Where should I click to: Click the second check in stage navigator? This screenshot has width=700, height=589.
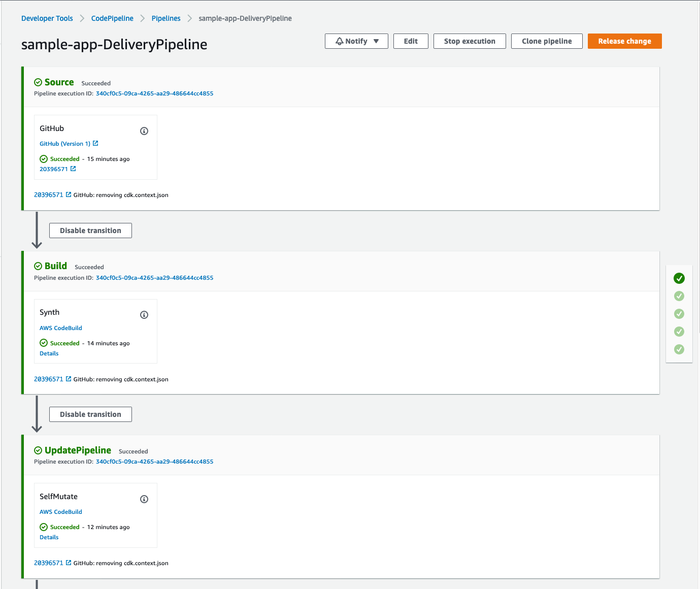click(x=679, y=296)
